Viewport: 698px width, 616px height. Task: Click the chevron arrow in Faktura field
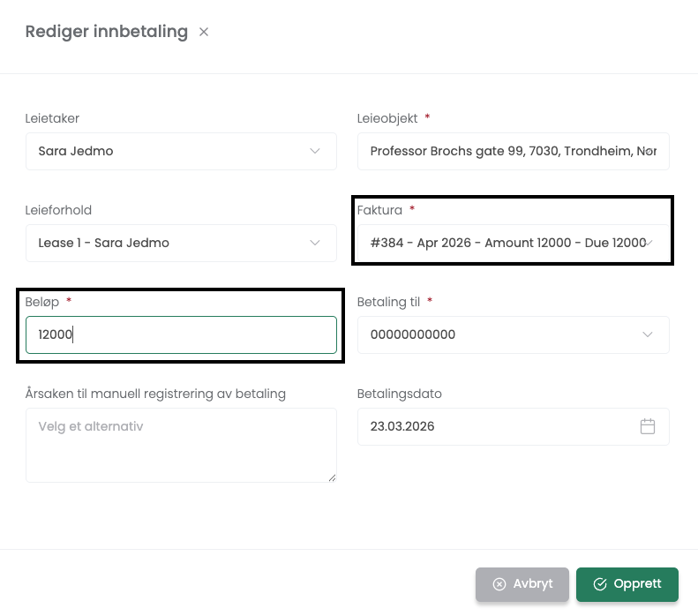tap(649, 243)
